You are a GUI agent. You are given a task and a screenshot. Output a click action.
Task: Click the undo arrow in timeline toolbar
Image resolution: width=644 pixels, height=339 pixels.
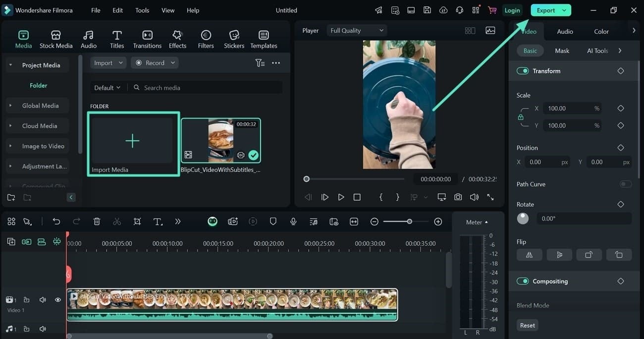pyautogui.click(x=56, y=222)
